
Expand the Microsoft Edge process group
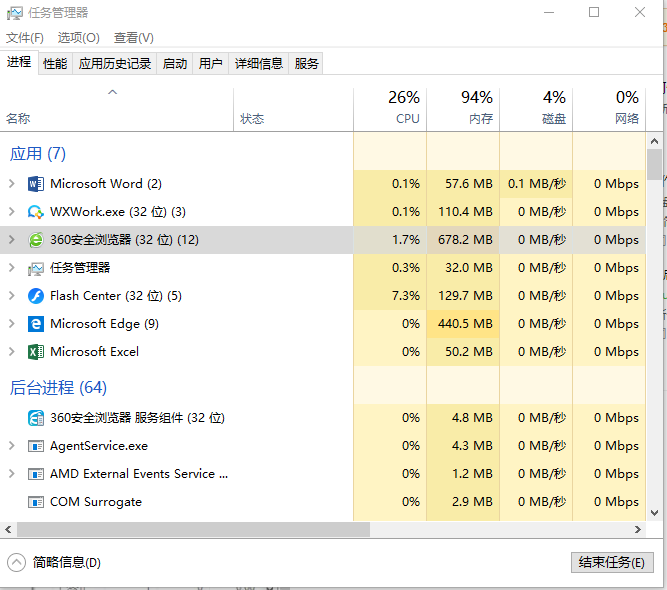click(12, 324)
